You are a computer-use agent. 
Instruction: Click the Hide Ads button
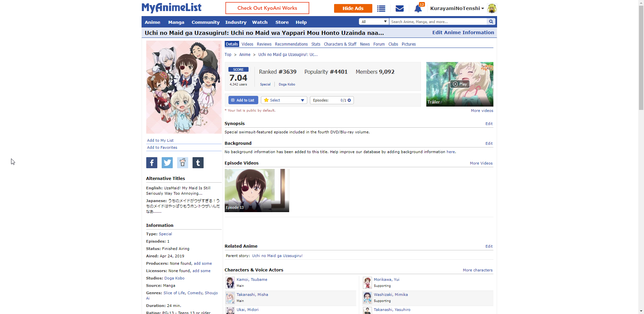(353, 8)
